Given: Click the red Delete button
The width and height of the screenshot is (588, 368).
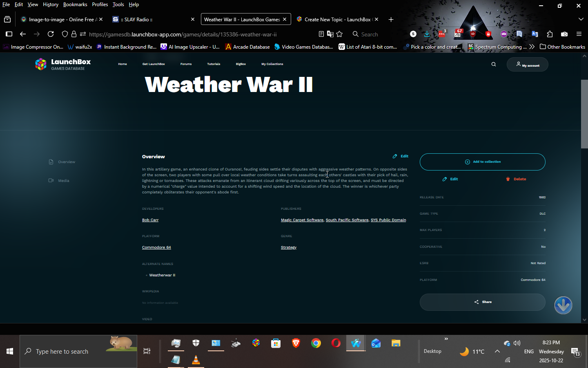Looking at the screenshot, I should 516,179.
